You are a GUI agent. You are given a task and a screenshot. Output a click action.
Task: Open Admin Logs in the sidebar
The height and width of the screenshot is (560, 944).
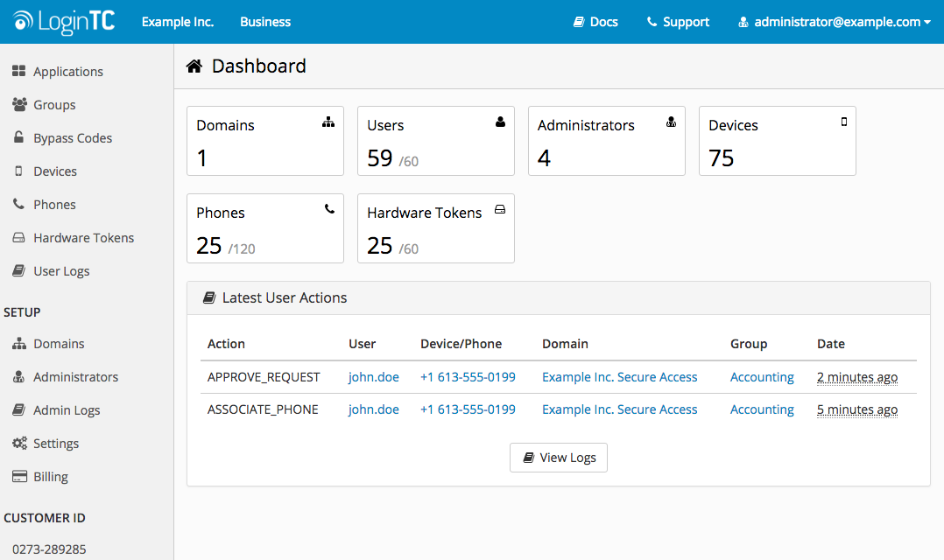coord(67,410)
